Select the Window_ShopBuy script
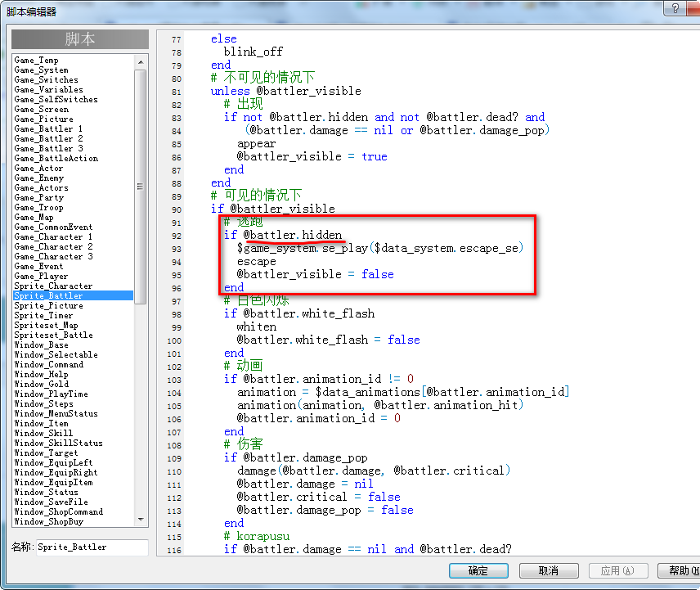The width and height of the screenshot is (700, 590). click(49, 521)
